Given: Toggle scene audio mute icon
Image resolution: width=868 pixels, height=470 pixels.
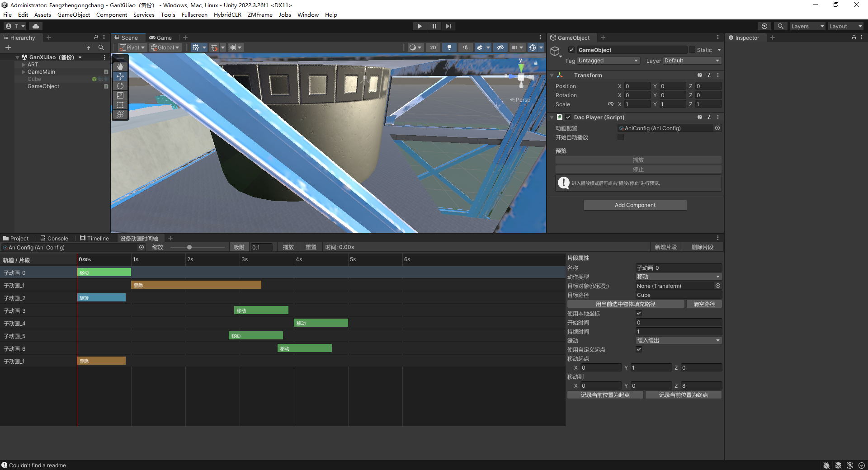Looking at the screenshot, I should [465, 47].
